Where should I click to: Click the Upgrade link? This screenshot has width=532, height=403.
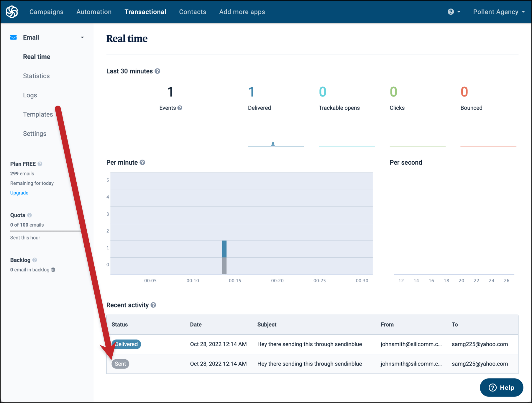(x=19, y=193)
